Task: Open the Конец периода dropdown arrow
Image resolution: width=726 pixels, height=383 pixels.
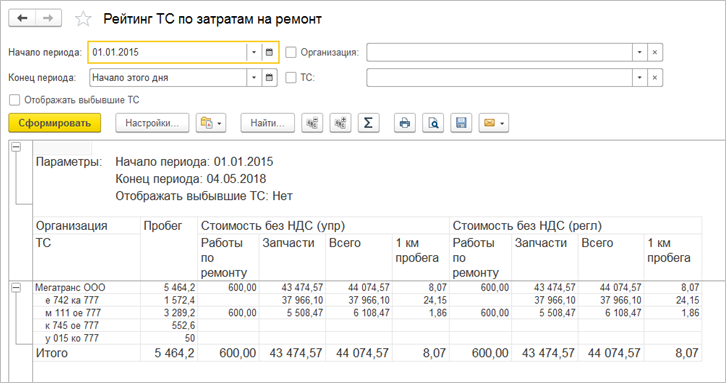Action: click(x=254, y=78)
